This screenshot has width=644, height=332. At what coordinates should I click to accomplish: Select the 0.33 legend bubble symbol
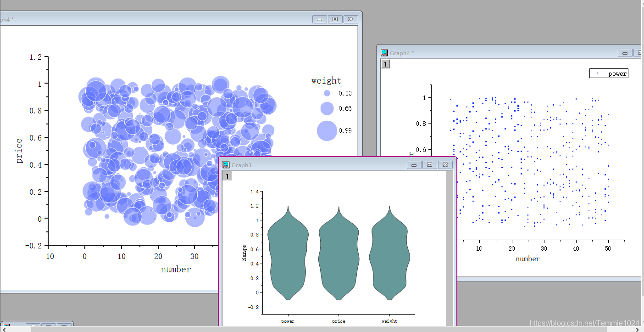pyautogui.click(x=327, y=93)
